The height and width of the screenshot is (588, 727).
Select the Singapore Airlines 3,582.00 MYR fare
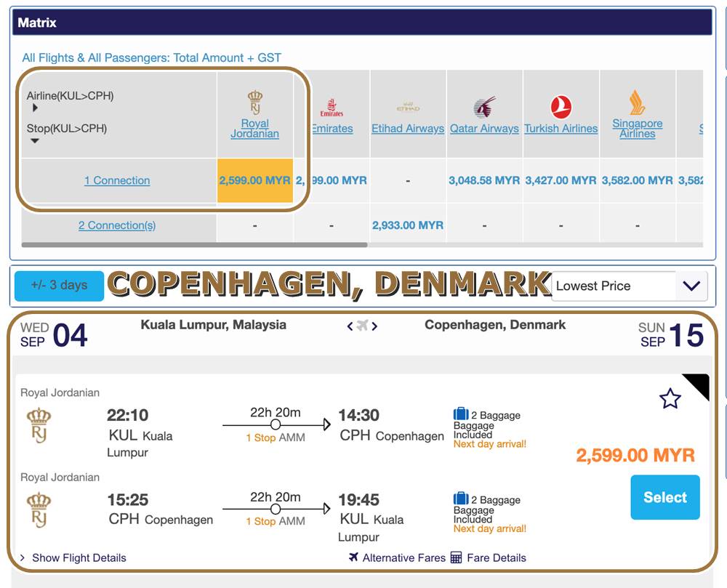click(x=638, y=180)
